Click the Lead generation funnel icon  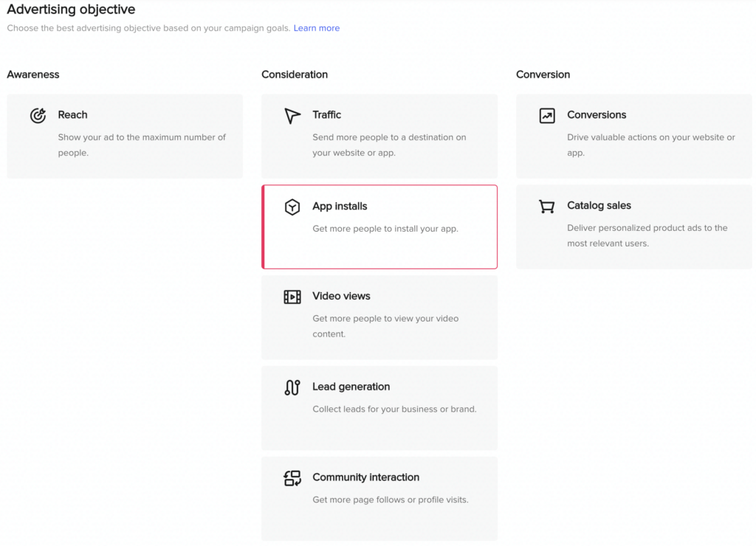tap(291, 387)
